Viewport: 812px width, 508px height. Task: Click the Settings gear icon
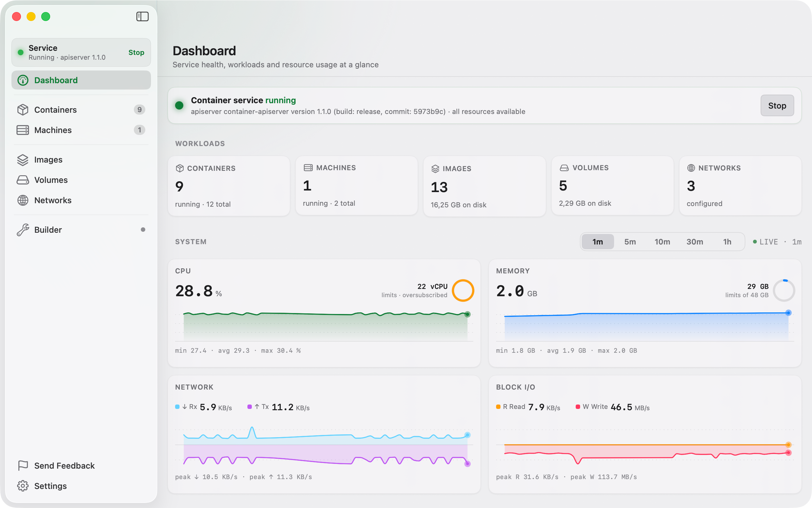tap(23, 486)
